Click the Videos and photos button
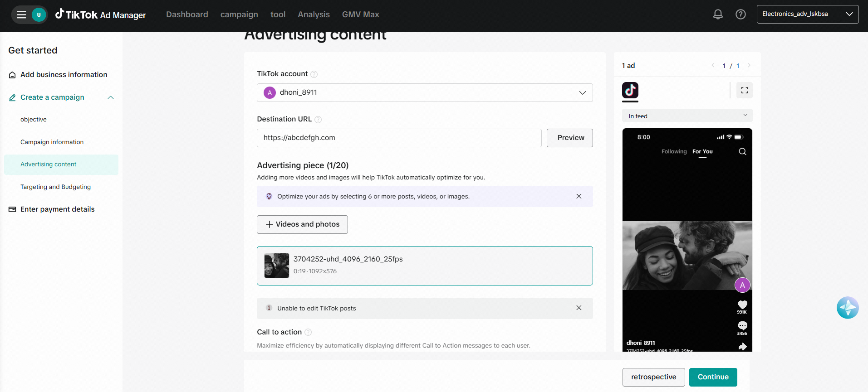 [302, 224]
